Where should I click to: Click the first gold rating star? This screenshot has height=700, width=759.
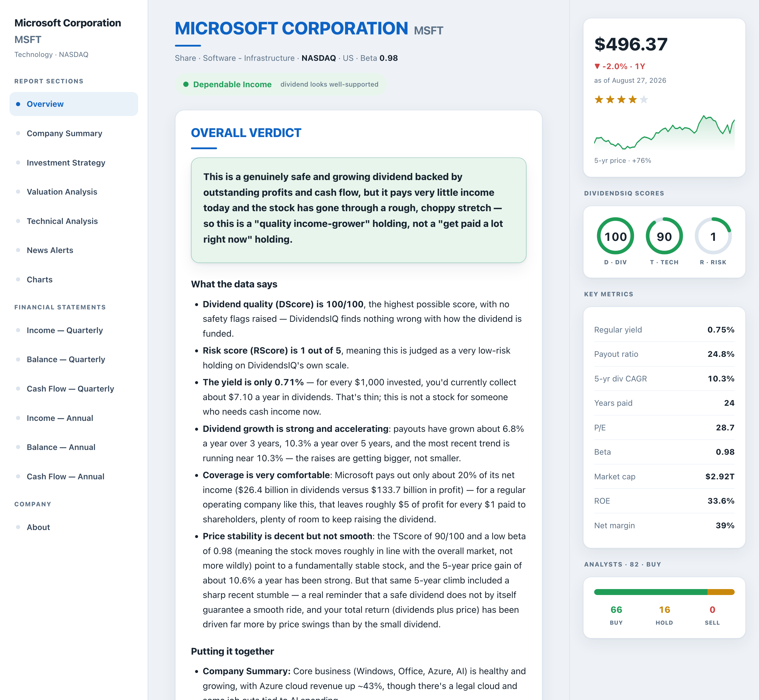[599, 99]
